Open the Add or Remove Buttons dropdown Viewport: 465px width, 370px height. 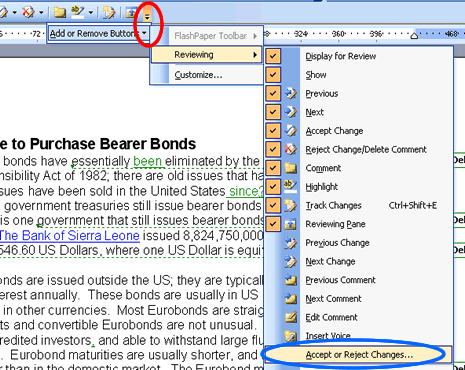click(x=98, y=33)
